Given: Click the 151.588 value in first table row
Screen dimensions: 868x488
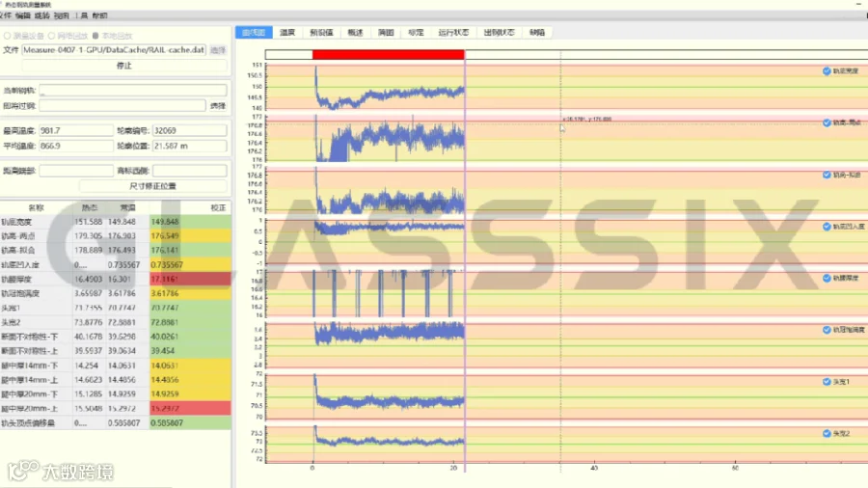Looking at the screenshot, I should 88,222.
